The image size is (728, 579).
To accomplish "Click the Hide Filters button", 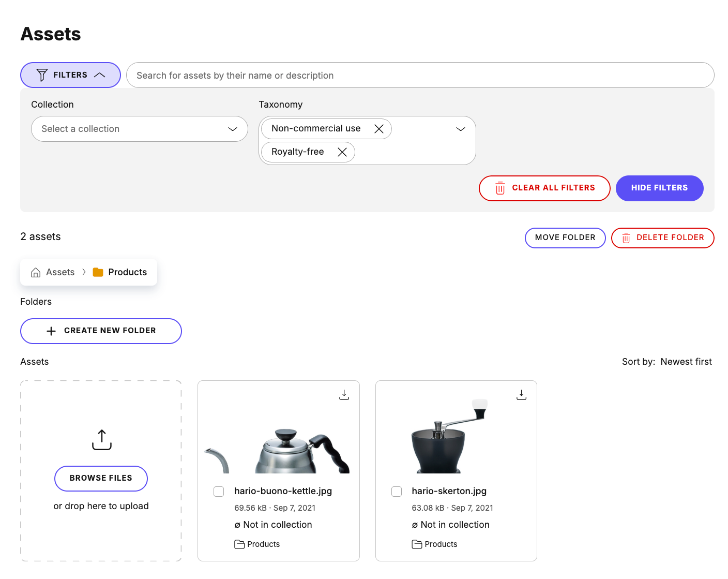I will 659,188.
